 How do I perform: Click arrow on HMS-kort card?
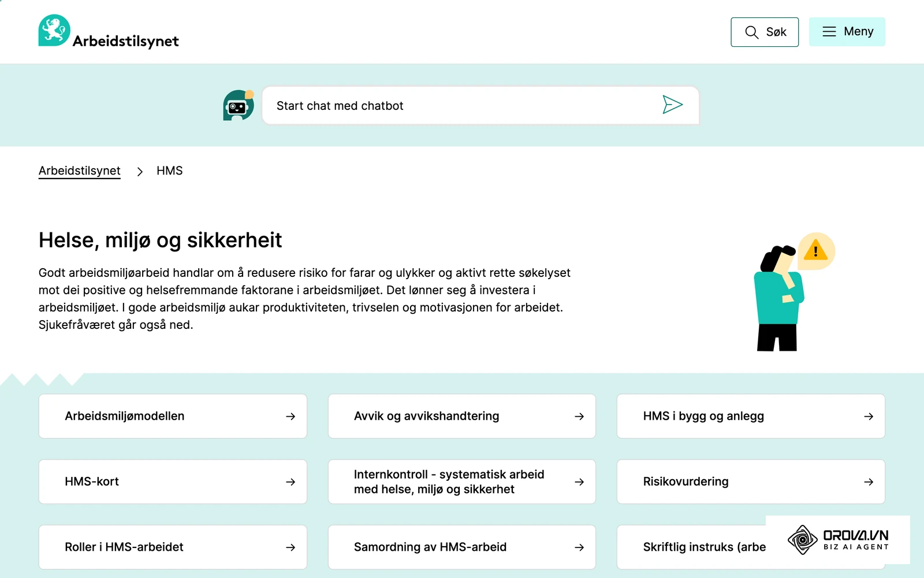point(290,481)
